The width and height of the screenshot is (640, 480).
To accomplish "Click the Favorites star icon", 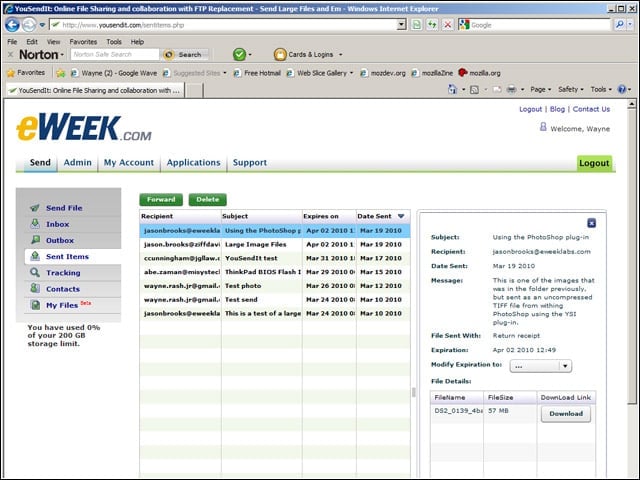I will pos(11,73).
